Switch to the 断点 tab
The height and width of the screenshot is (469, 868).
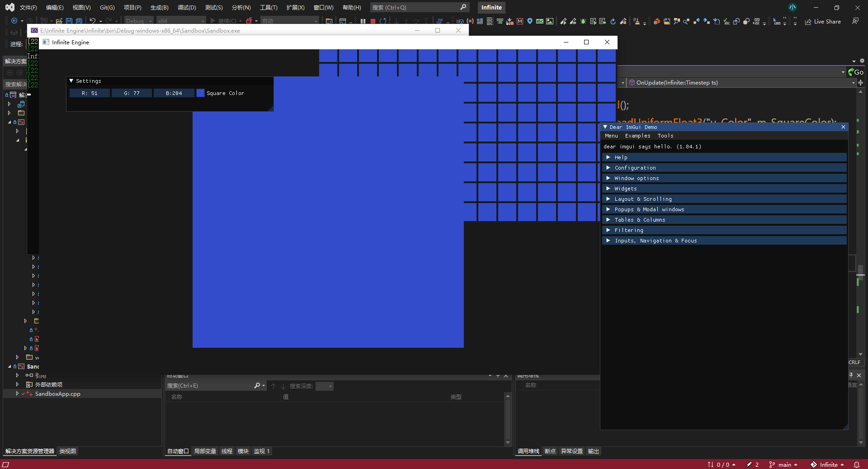pos(550,451)
